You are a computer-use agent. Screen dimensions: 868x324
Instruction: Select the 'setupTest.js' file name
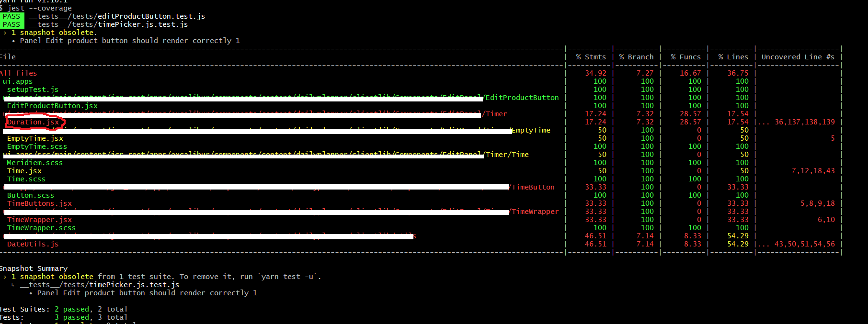tap(33, 89)
